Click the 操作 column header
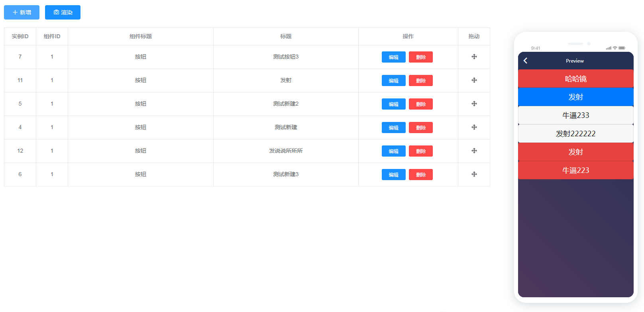This screenshot has width=644, height=312. [x=408, y=36]
